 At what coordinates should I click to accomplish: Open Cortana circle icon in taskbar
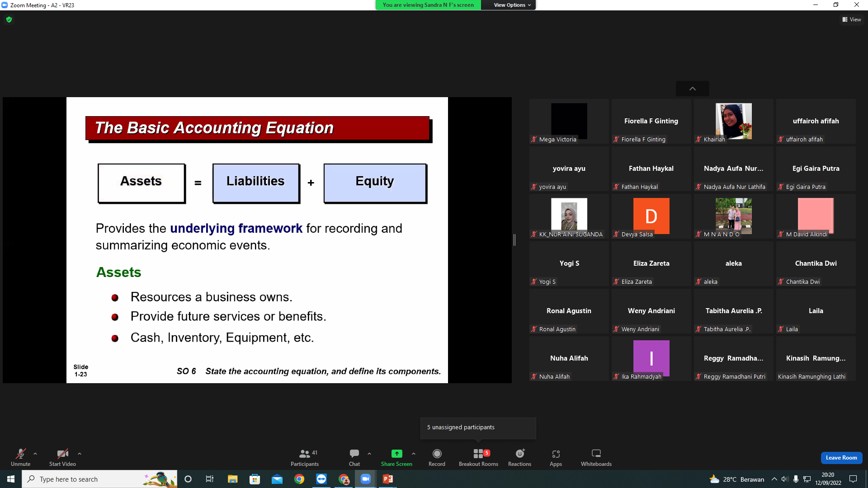[188, 479]
